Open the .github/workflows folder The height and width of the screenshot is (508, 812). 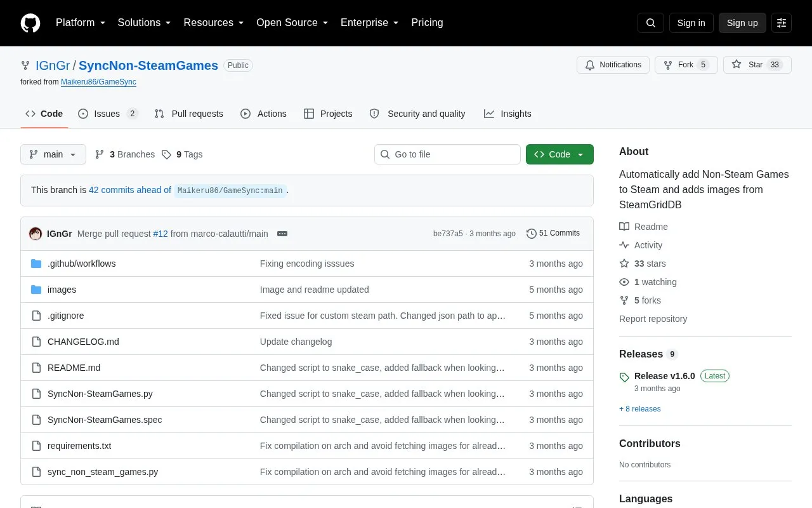82,264
